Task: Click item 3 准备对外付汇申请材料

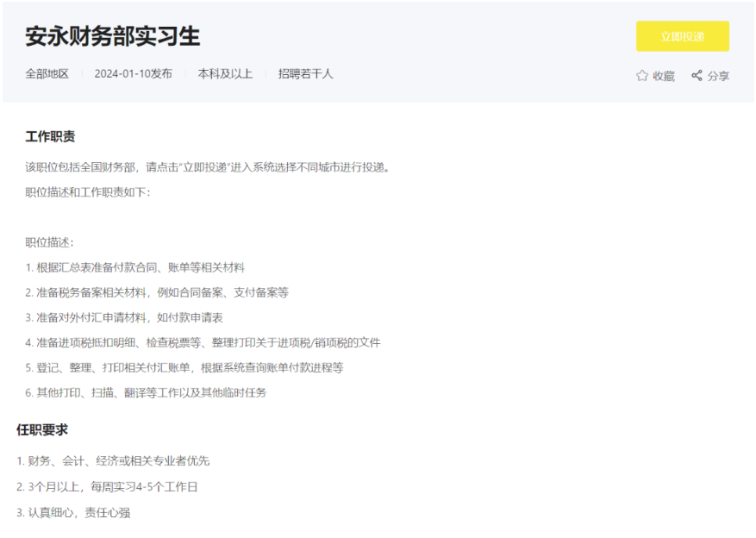Action: (124, 317)
